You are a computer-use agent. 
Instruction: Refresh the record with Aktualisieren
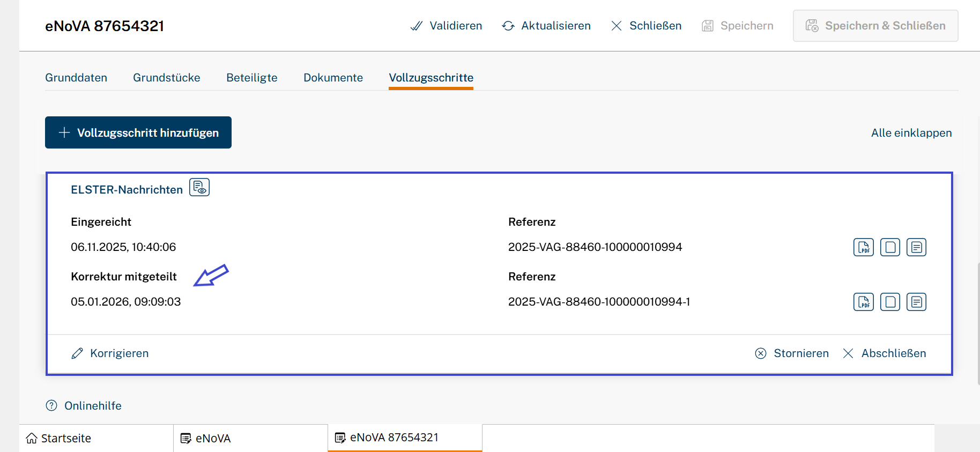point(546,26)
